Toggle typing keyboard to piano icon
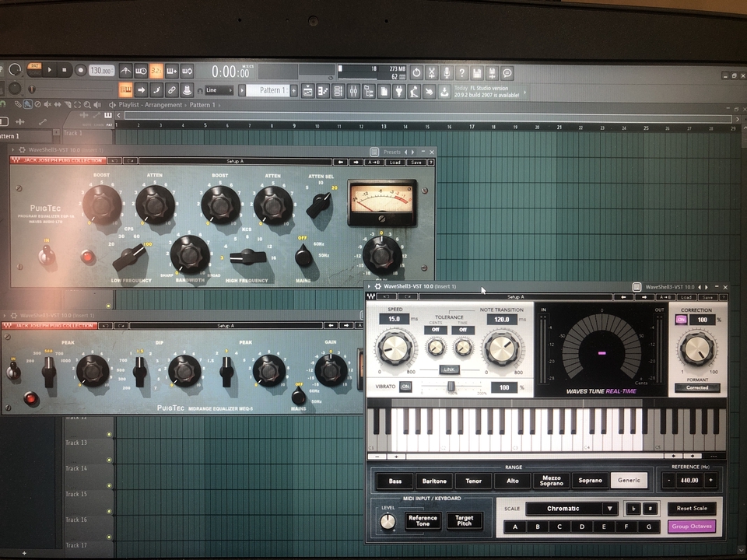This screenshot has height=560, width=747. pos(126,89)
